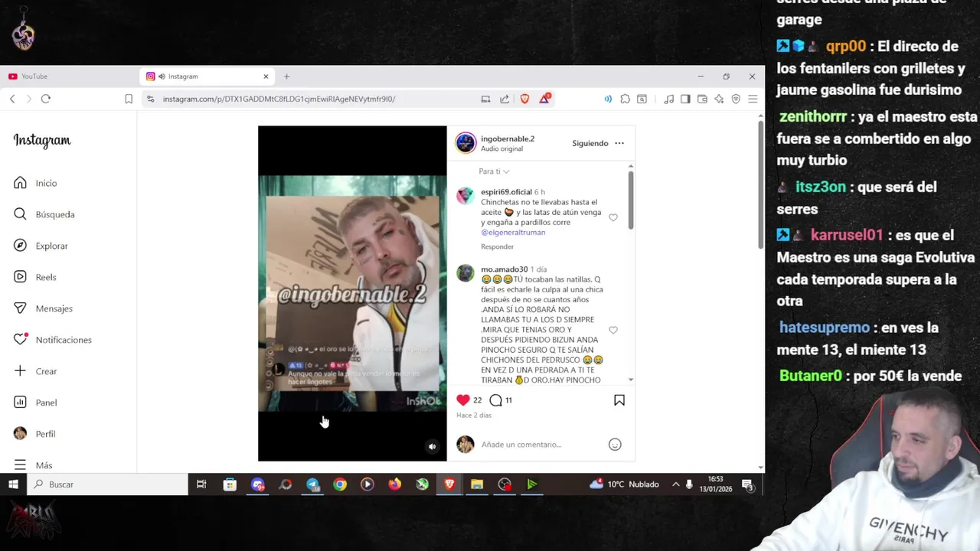Open Google Chrome from taskbar
Viewport: 980px width, 551px height.
click(340, 484)
